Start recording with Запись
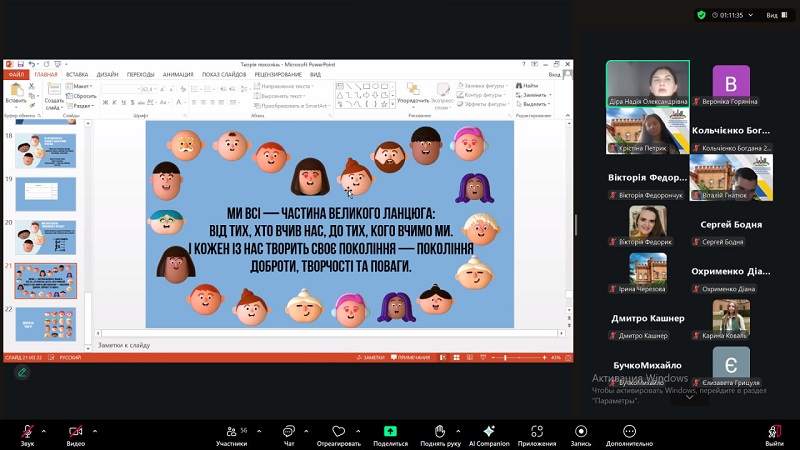The width and height of the screenshot is (800, 450). pos(581,431)
